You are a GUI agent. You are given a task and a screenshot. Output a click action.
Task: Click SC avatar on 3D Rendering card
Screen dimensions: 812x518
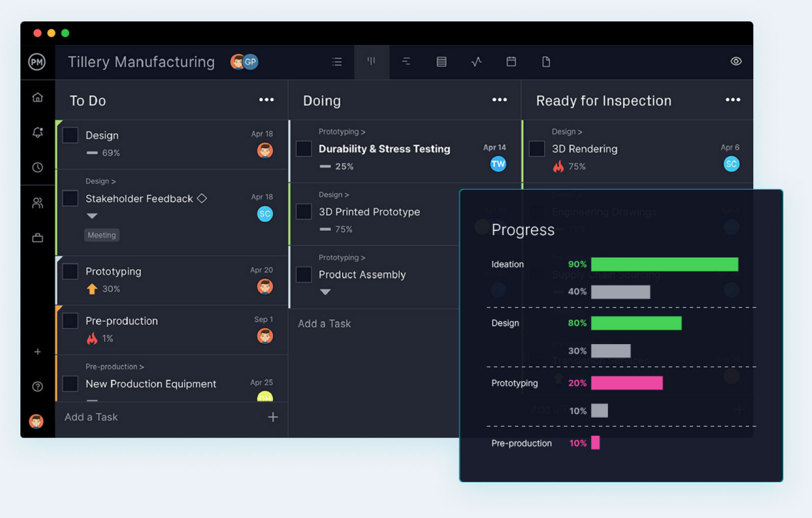tap(731, 164)
